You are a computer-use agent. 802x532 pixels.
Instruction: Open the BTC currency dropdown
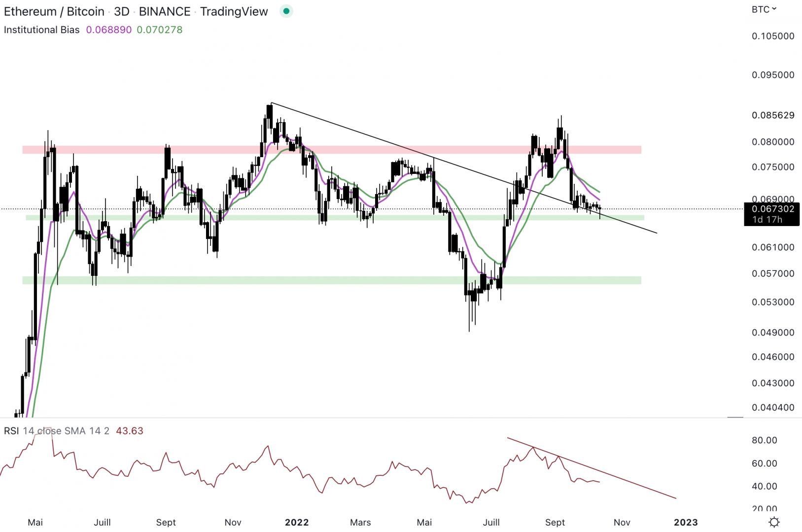tap(764, 9)
